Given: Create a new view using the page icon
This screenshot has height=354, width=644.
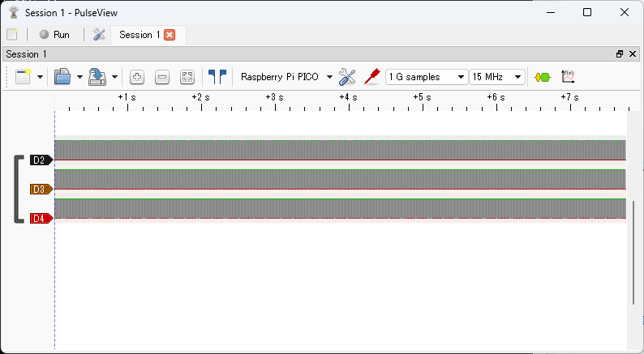Looking at the screenshot, I should (24, 77).
